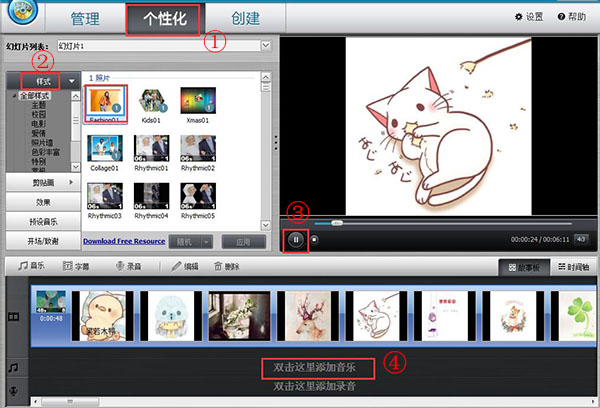Collapse the 全部样式 tree node
The height and width of the screenshot is (408, 600).
point(14,96)
